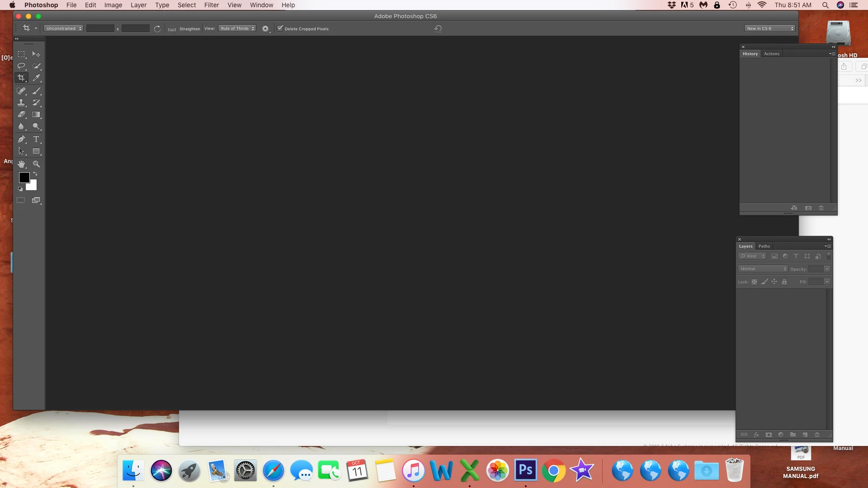Viewport: 868px width, 488px height.
Task: Select the Horizontal Type tool
Action: coord(36,139)
